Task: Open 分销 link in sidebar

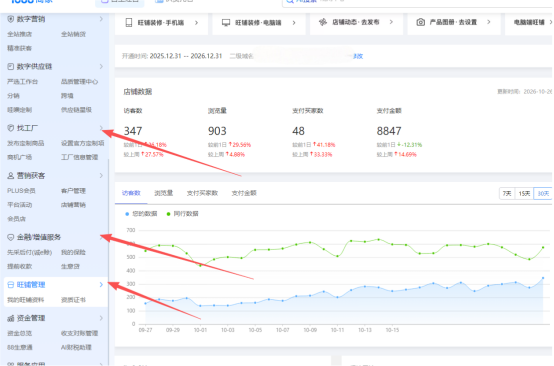Action: pyautogui.click(x=13, y=96)
